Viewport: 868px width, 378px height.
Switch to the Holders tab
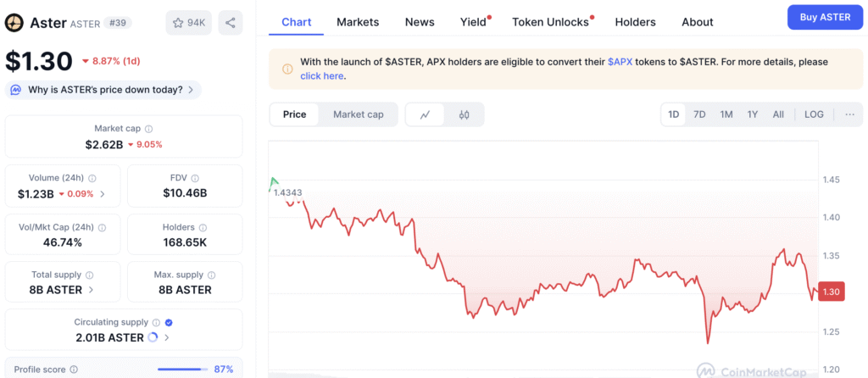pos(635,22)
